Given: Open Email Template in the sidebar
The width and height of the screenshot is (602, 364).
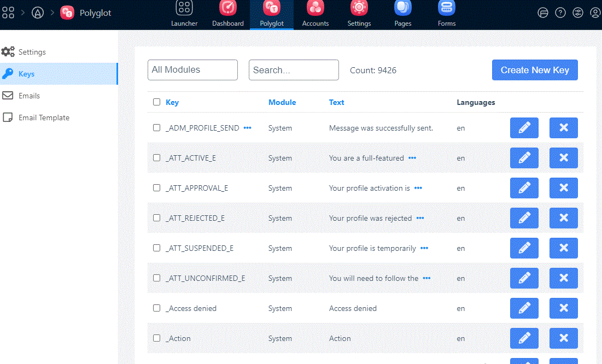Looking at the screenshot, I should tap(44, 118).
